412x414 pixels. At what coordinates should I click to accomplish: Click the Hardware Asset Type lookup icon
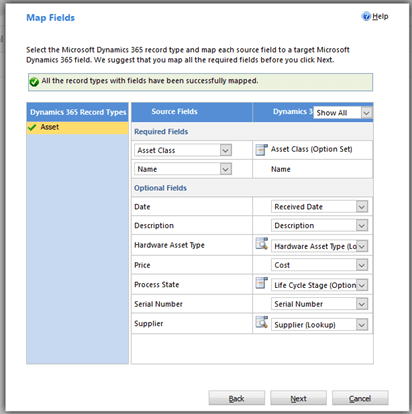coord(261,244)
